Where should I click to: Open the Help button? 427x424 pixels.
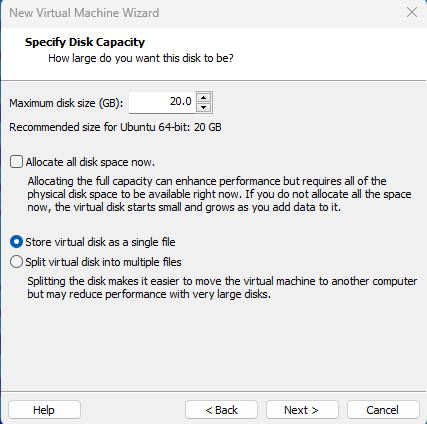tap(44, 410)
